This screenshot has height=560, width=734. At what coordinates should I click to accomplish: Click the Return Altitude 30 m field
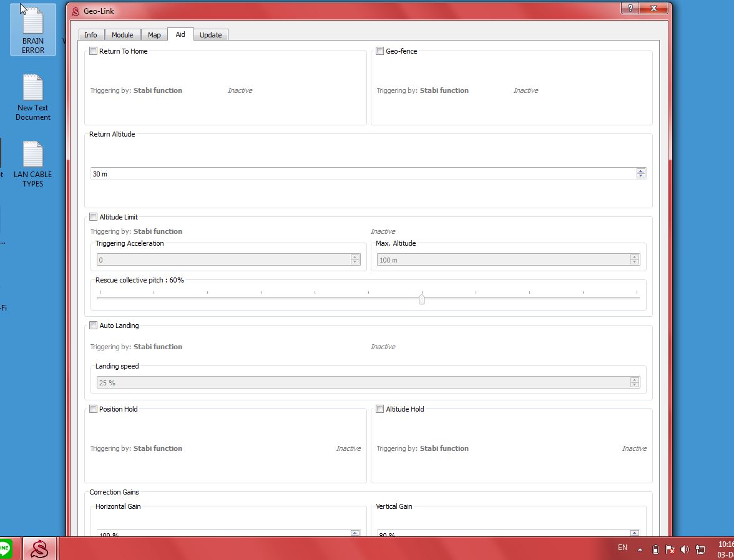tap(362, 174)
